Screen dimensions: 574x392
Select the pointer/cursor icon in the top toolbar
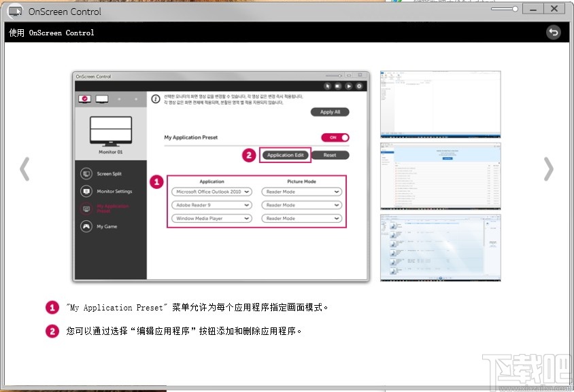[326, 86]
